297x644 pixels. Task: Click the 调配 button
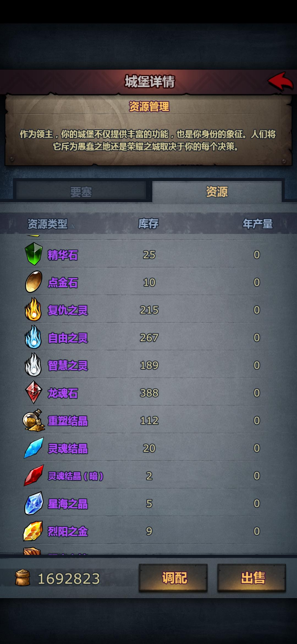[x=173, y=578]
